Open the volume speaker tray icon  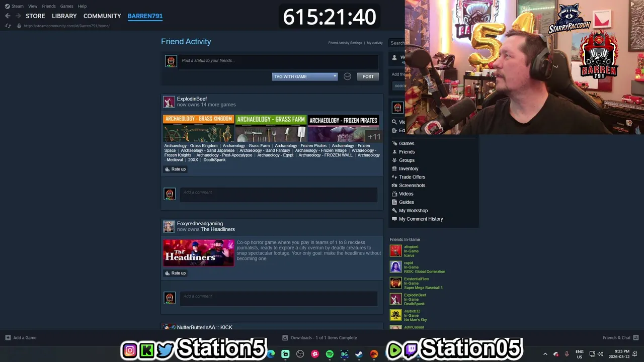click(600, 354)
